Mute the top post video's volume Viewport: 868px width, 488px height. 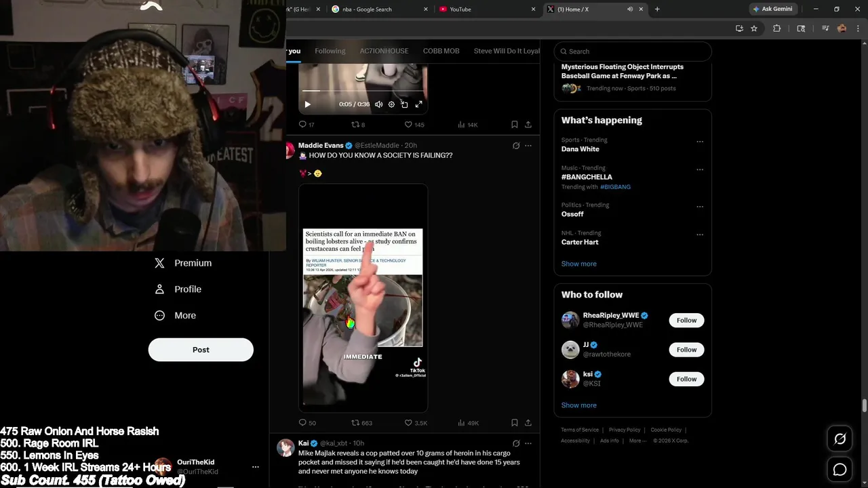pyautogui.click(x=378, y=104)
